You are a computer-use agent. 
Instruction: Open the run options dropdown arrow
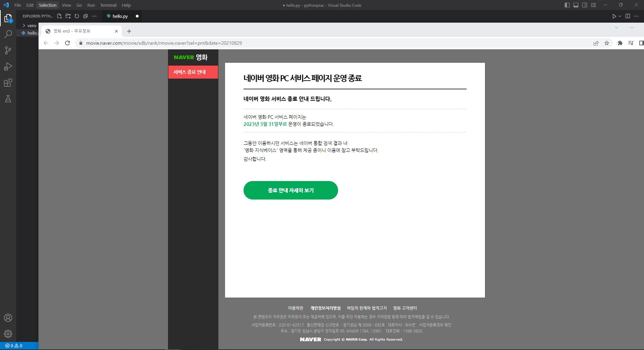(x=620, y=16)
